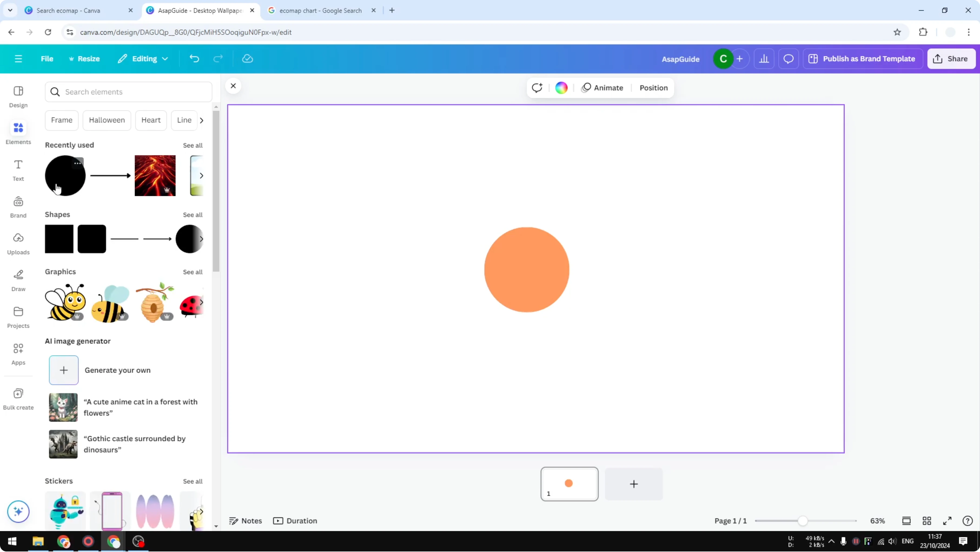Expand more graphics with the right arrow
Image resolution: width=980 pixels, height=552 pixels.
coord(202,302)
